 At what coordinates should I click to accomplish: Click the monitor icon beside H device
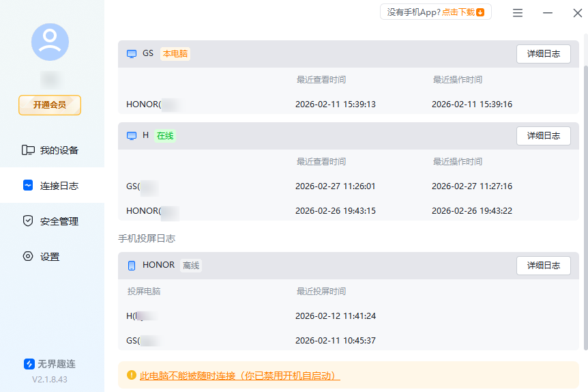tap(132, 136)
